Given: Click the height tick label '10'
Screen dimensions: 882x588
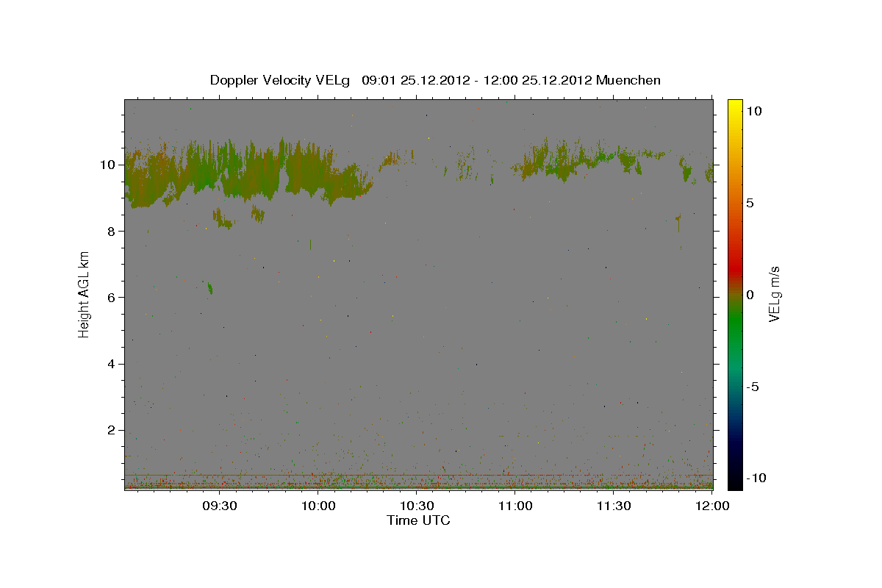Looking at the screenshot, I should click(109, 165).
